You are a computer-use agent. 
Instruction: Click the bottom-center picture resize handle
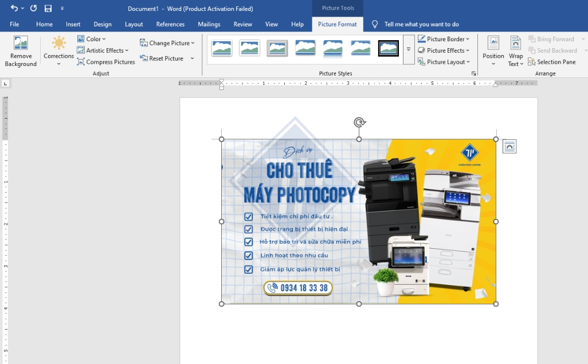coord(359,304)
